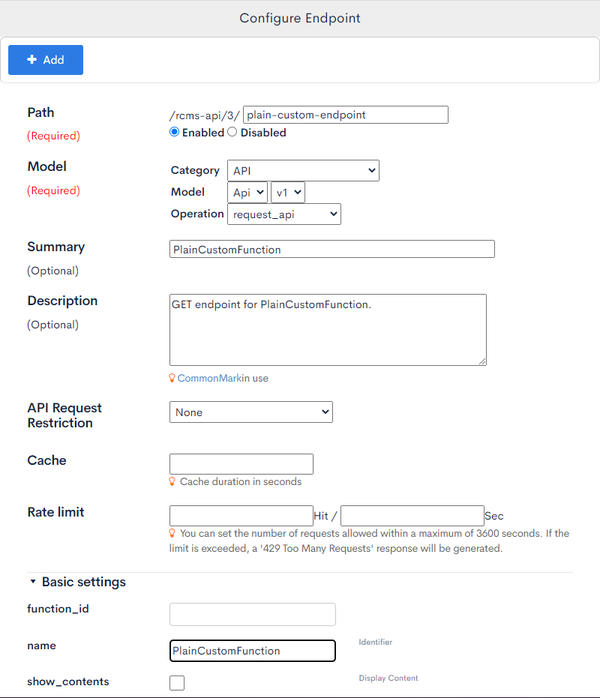Open the version dropdown showing v1

(x=288, y=192)
